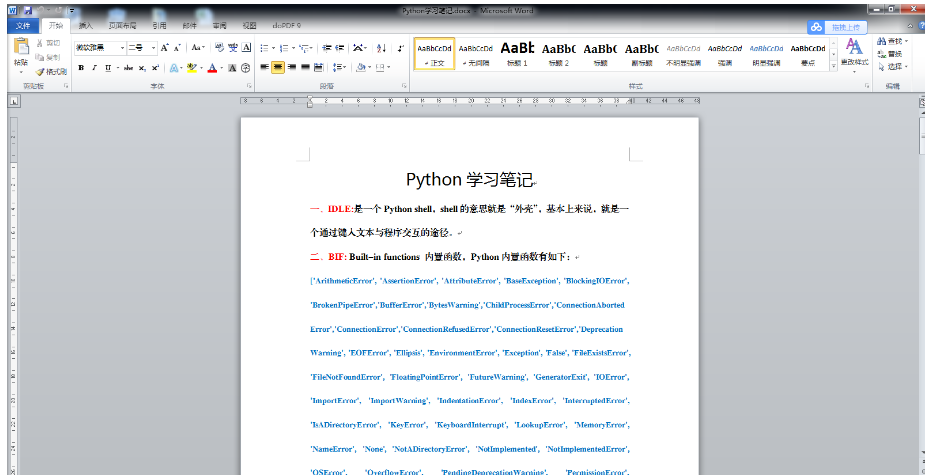The height and width of the screenshot is (475, 925).
Task: Toggle Italic formatting
Action: (94, 68)
